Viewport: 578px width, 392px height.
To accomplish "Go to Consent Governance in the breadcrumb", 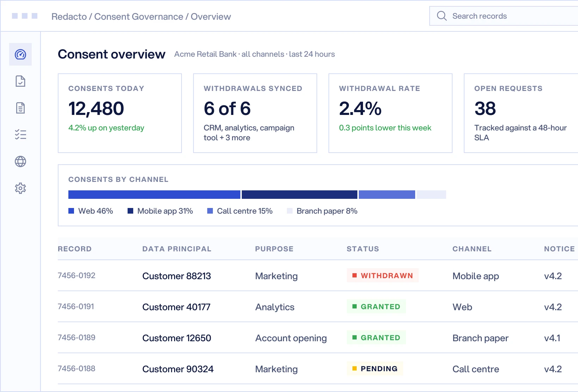I will tap(139, 17).
